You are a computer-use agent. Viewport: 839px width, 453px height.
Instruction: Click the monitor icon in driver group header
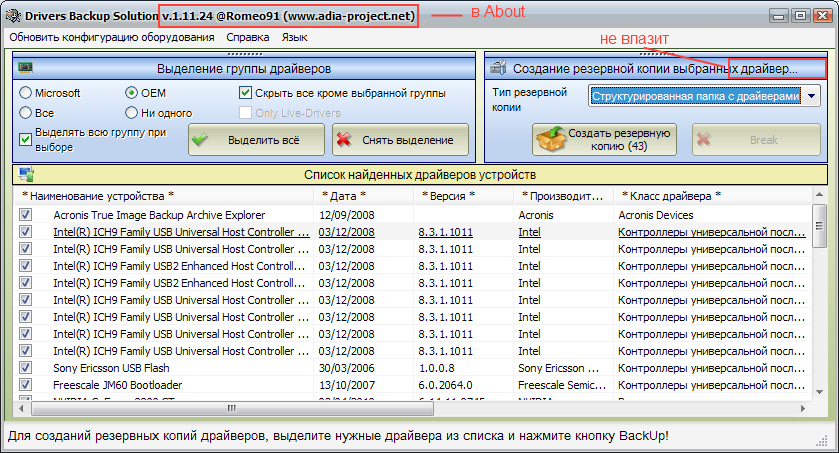(26, 67)
